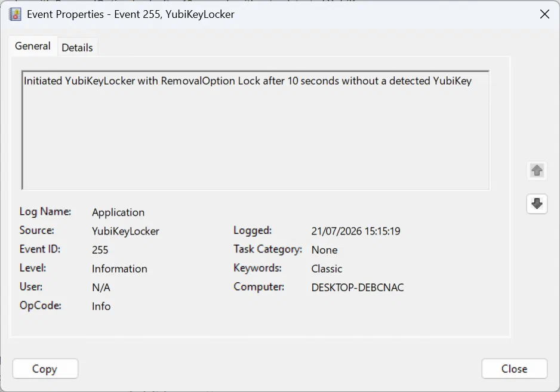Viewport: 560px width, 392px height.
Task: Click the 'Computer:' label
Action: [x=259, y=286]
